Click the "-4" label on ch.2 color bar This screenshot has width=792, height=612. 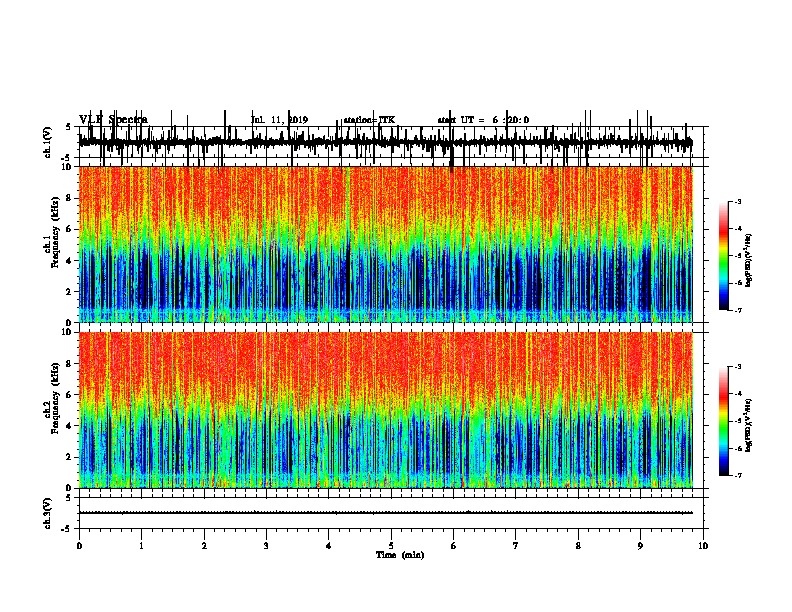coord(737,394)
